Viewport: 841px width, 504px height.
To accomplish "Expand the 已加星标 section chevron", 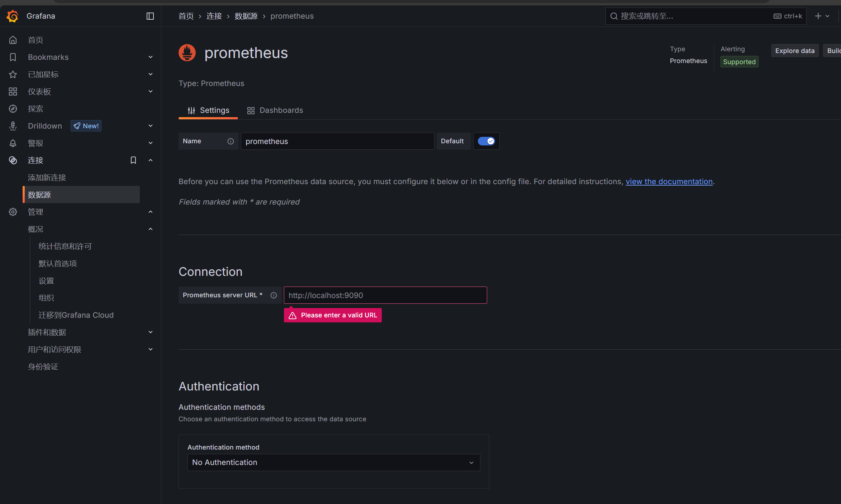I will (x=151, y=74).
